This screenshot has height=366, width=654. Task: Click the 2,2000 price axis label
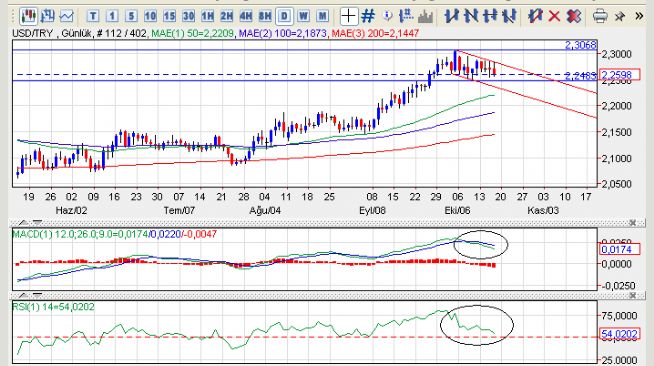pos(616,106)
